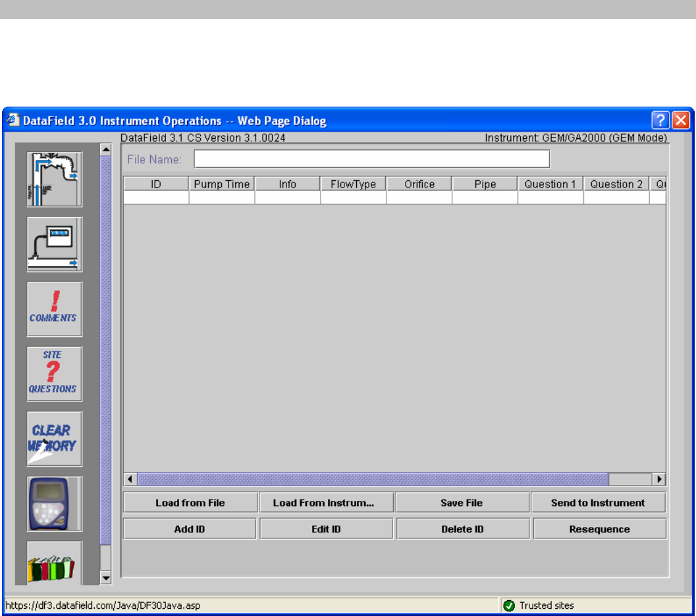
Task: Click the Pump Time column header
Action: [x=221, y=184]
